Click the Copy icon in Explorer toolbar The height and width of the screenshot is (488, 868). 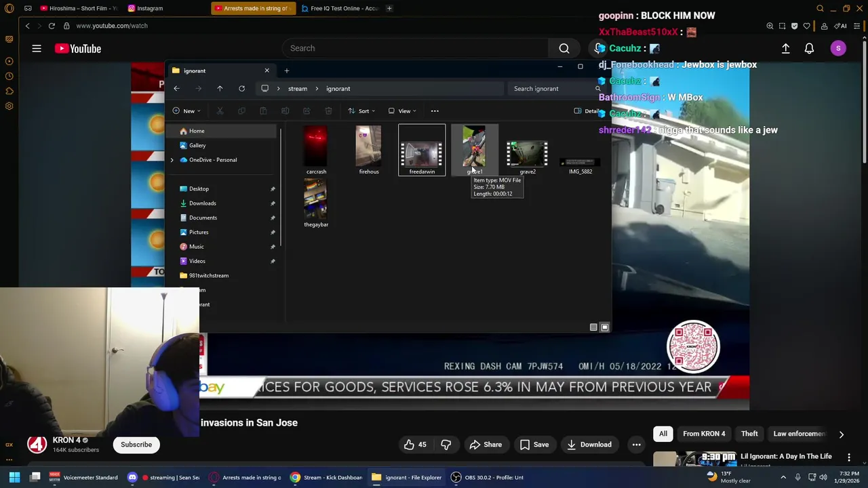point(241,110)
